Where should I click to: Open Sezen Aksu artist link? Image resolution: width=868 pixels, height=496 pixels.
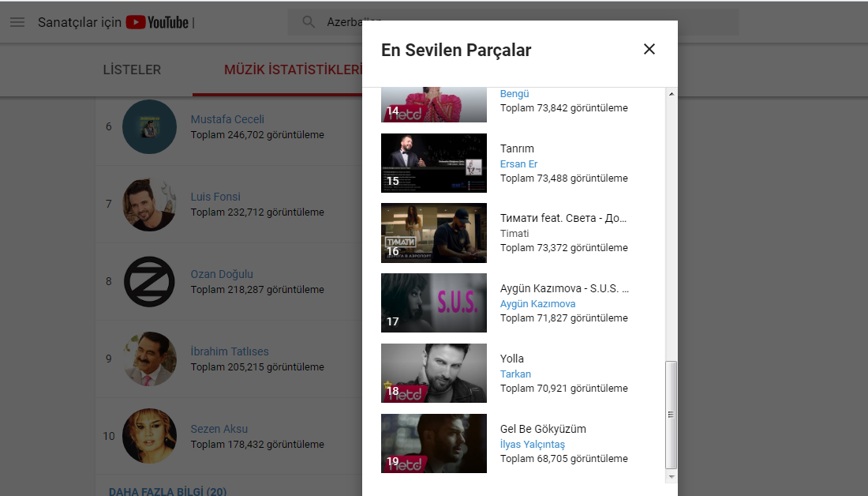(x=219, y=429)
